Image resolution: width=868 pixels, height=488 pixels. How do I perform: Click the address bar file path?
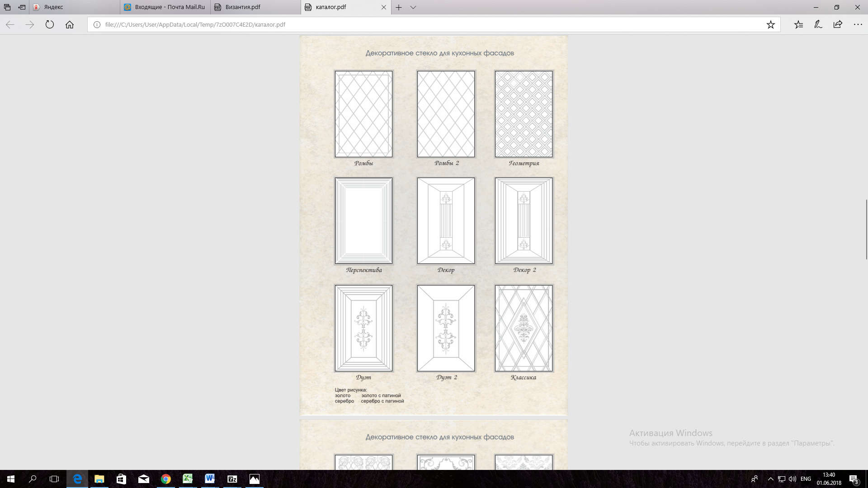(195, 25)
